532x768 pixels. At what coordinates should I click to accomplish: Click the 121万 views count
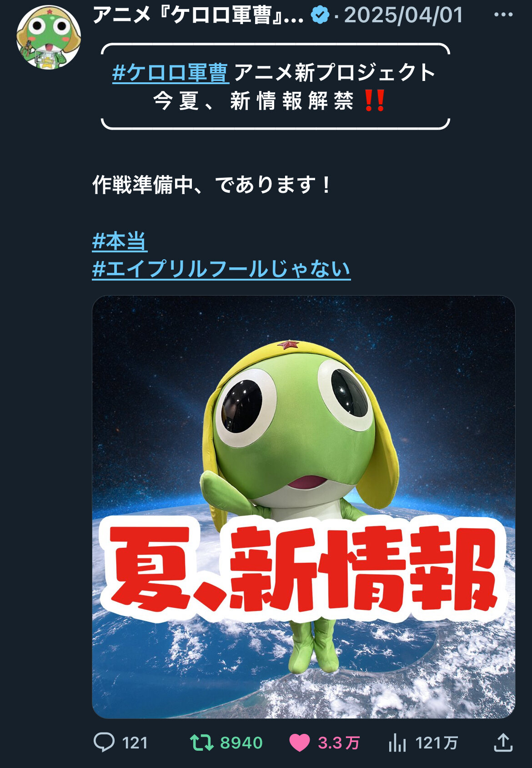tap(437, 743)
